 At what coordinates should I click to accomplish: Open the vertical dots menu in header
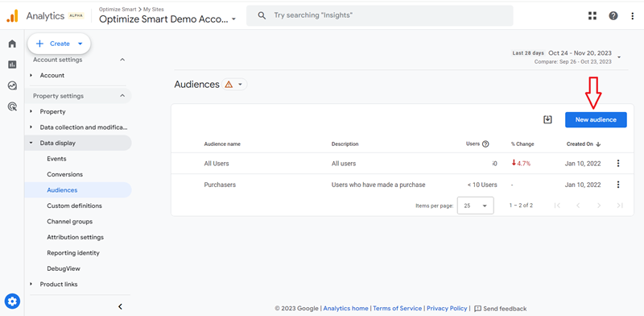tap(633, 16)
